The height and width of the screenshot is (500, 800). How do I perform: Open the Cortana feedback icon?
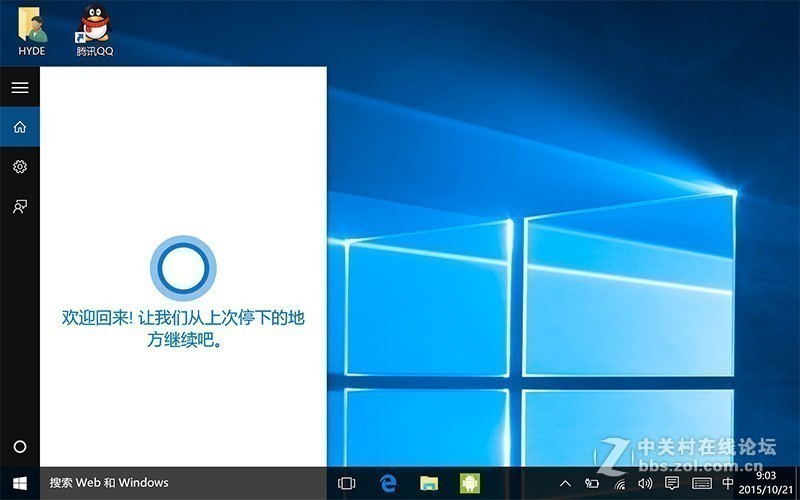point(20,207)
